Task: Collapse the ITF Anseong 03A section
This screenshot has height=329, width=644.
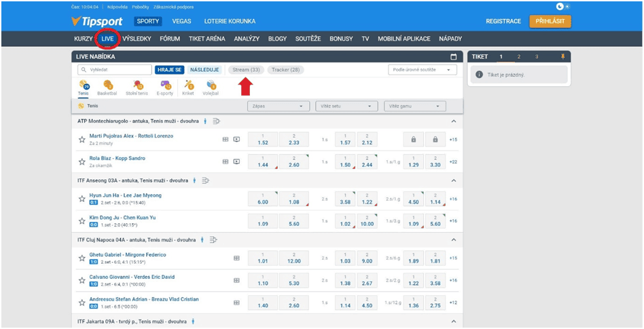Action: tap(454, 180)
